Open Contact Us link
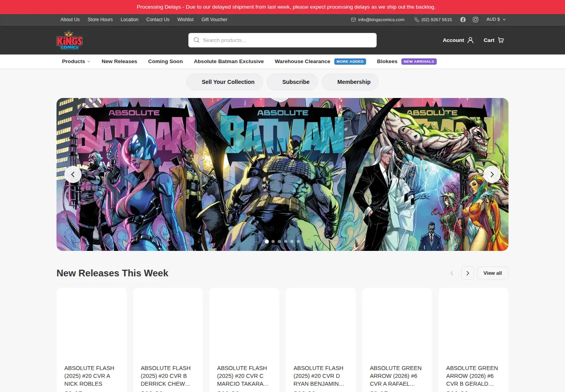 click(158, 20)
